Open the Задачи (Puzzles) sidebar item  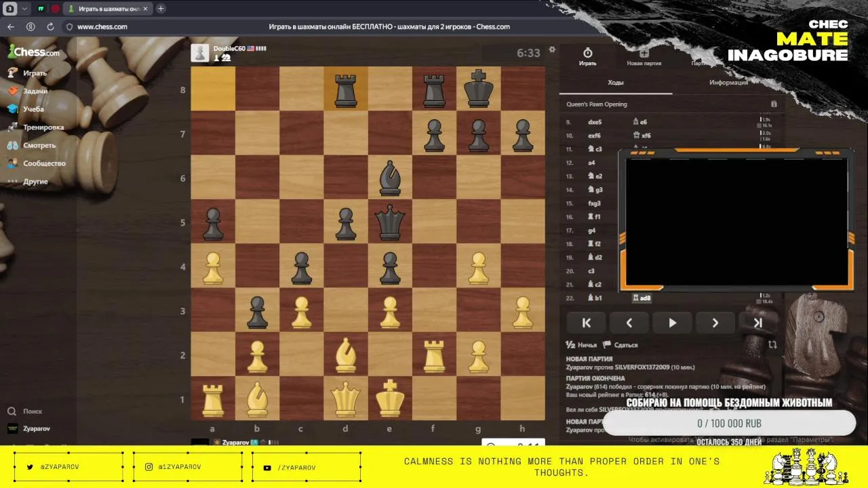tap(27, 91)
